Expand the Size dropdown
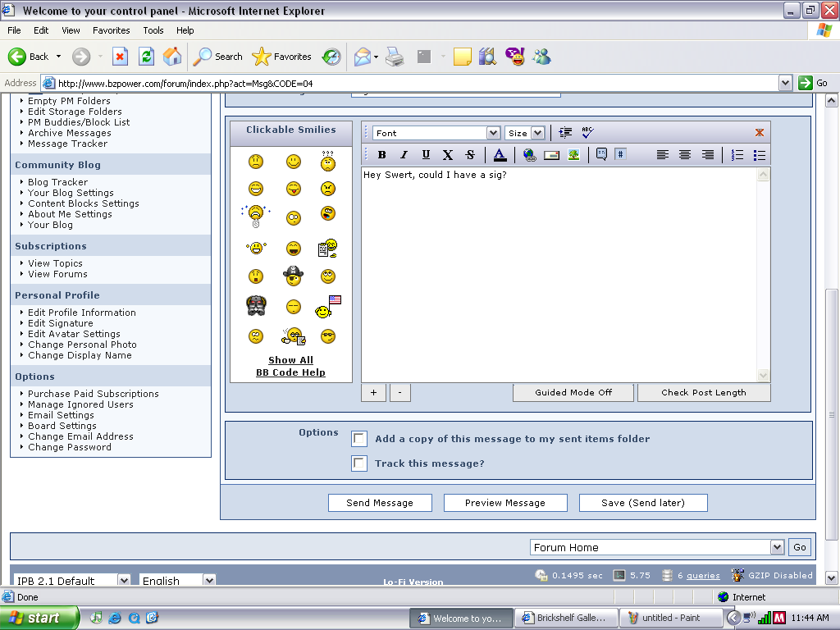This screenshot has width=840, height=630. tap(537, 133)
